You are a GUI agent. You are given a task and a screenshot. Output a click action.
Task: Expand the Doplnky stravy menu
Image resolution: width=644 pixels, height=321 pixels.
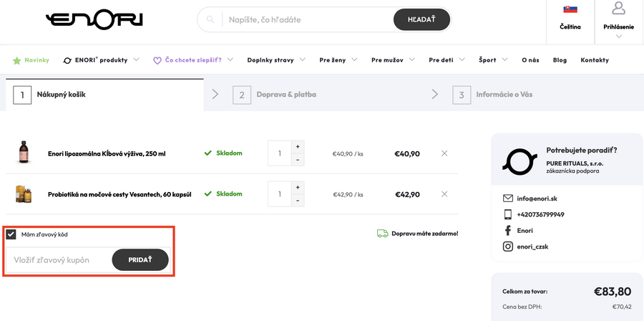[x=276, y=59]
